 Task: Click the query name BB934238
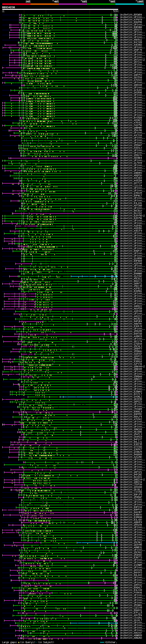pos(8,8)
